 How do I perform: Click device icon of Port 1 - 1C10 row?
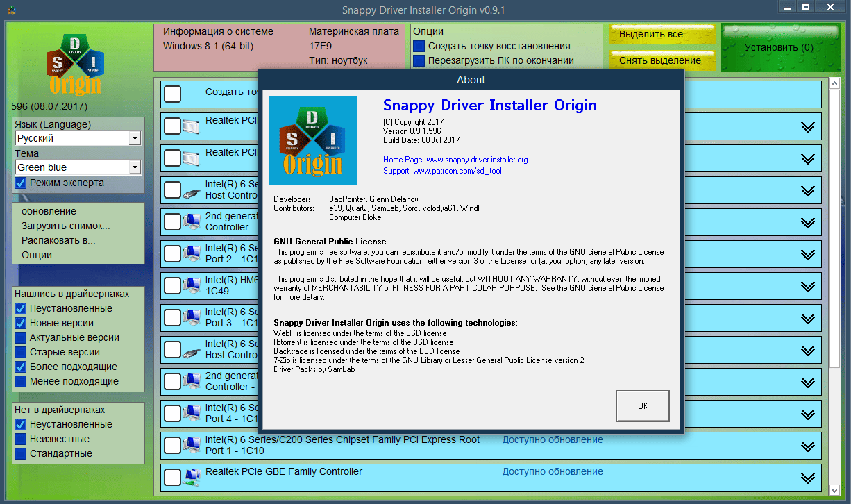click(x=190, y=446)
